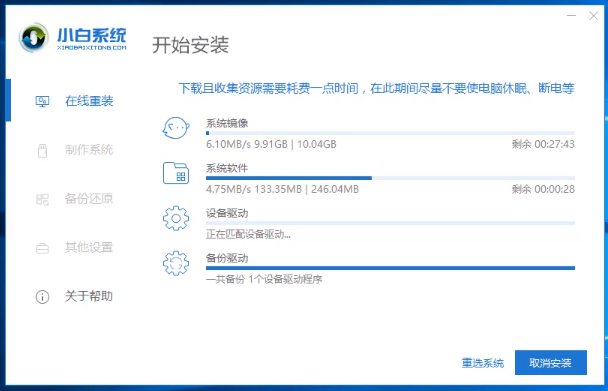The width and height of the screenshot is (608, 391).
Task: Click the 开始安装 heading
Action: (x=190, y=45)
